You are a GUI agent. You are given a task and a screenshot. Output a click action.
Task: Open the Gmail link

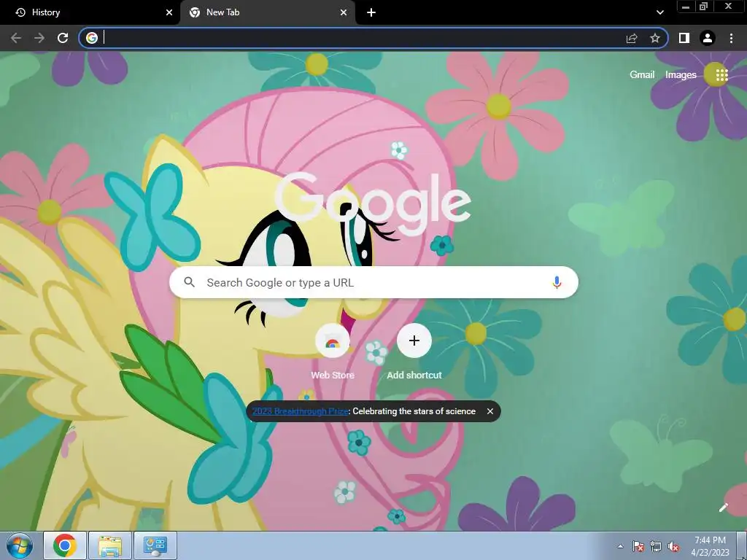click(x=642, y=75)
